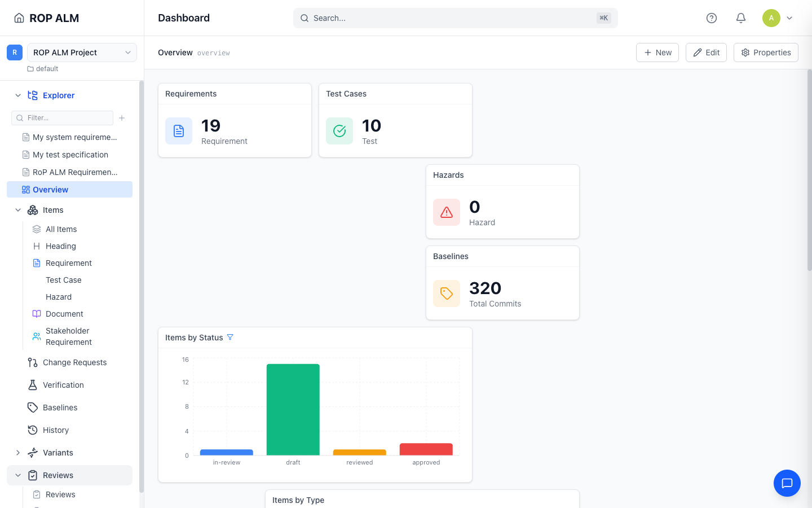The width and height of the screenshot is (812, 508).
Task: Collapse the Reviews section chevron
Action: 18,475
